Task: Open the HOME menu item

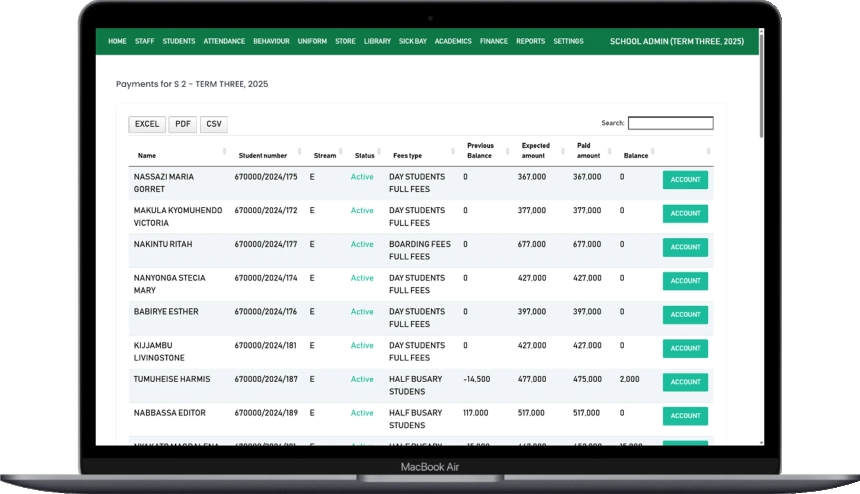Action: [x=117, y=41]
